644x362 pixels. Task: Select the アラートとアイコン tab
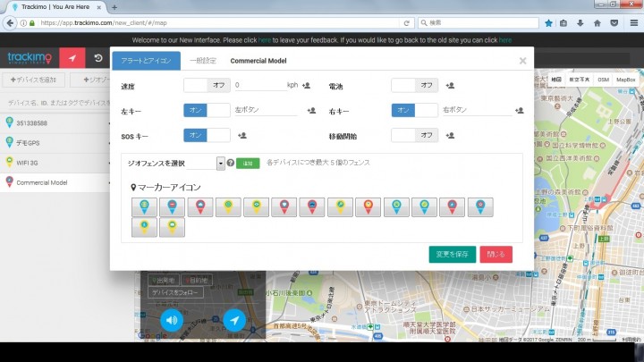(145, 61)
